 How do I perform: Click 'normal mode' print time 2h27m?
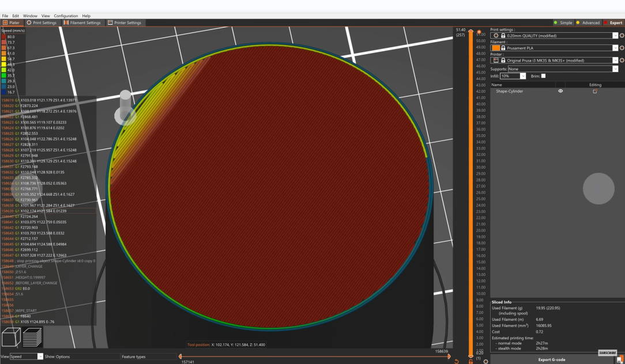coord(542,343)
